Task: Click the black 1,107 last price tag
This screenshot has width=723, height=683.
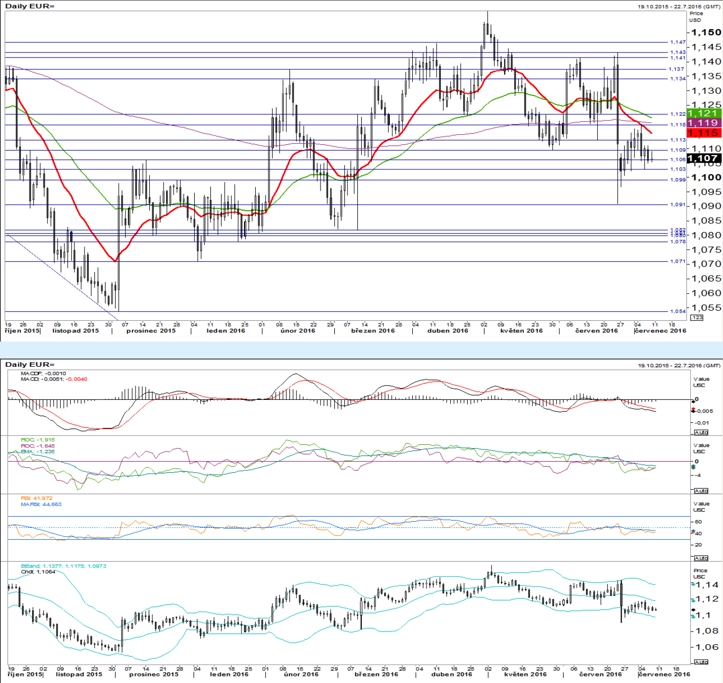Action: pos(704,159)
